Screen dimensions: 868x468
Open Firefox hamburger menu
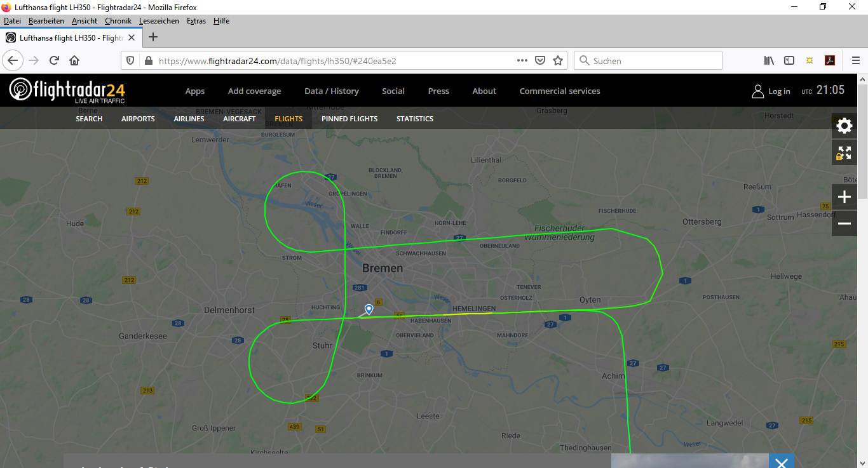pos(855,60)
